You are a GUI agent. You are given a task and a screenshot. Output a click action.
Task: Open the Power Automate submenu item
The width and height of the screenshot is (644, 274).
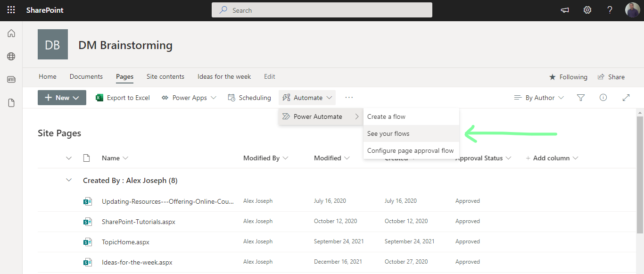click(321, 116)
